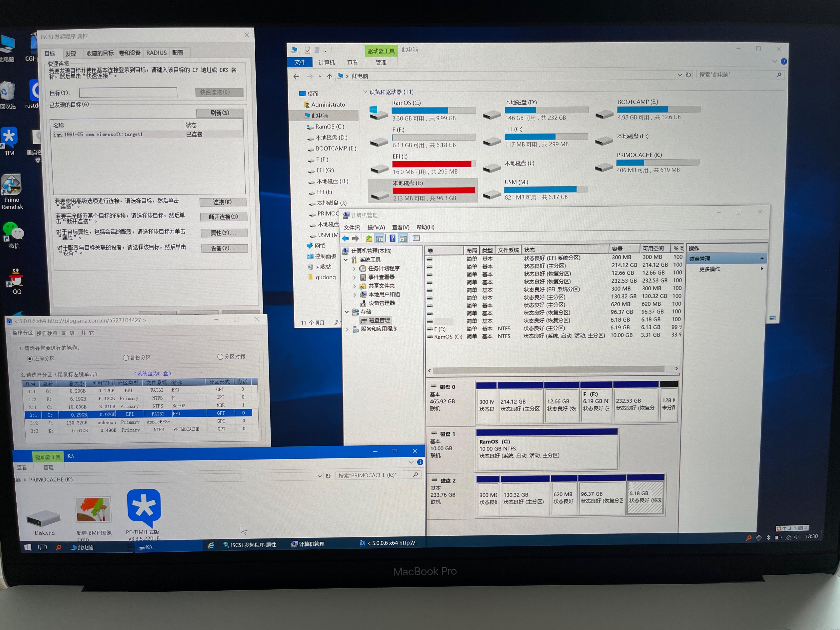Click the 断开连接(D) button
This screenshot has height=630, width=840.
pos(224,217)
